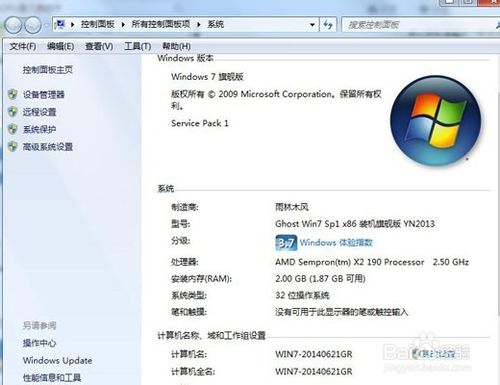Image resolution: width=500 pixels, height=385 pixels.
Task: Click the shield icon next to 远程设置
Action: click(x=13, y=112)
